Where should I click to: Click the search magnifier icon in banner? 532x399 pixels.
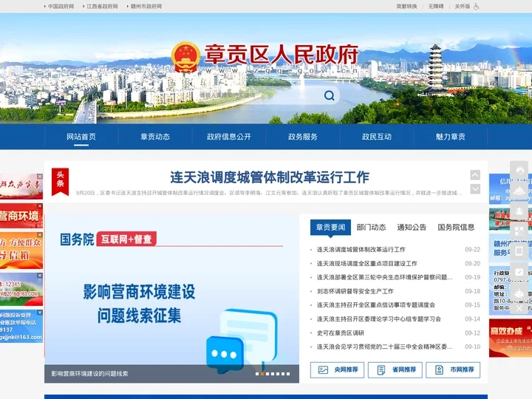pos(329,95)
